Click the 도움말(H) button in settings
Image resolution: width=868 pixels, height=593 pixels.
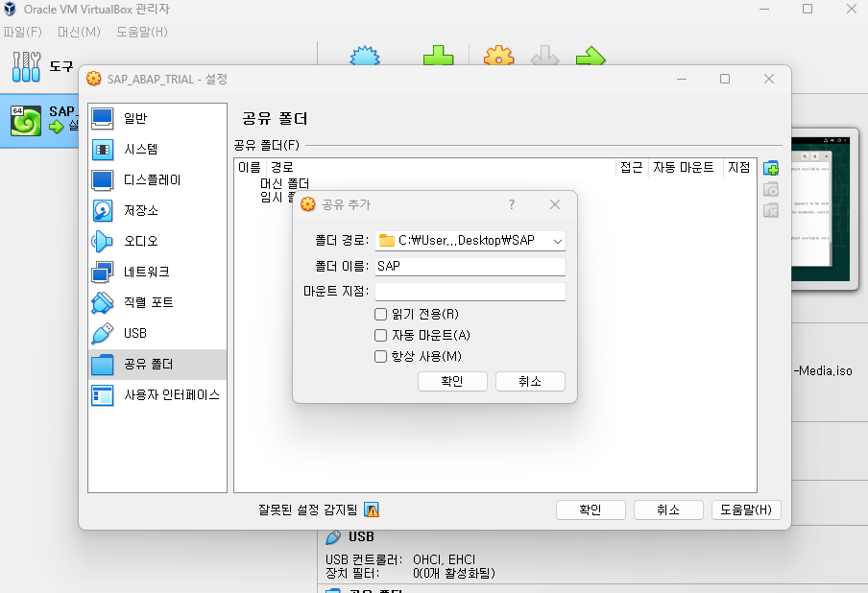point(746,510)
